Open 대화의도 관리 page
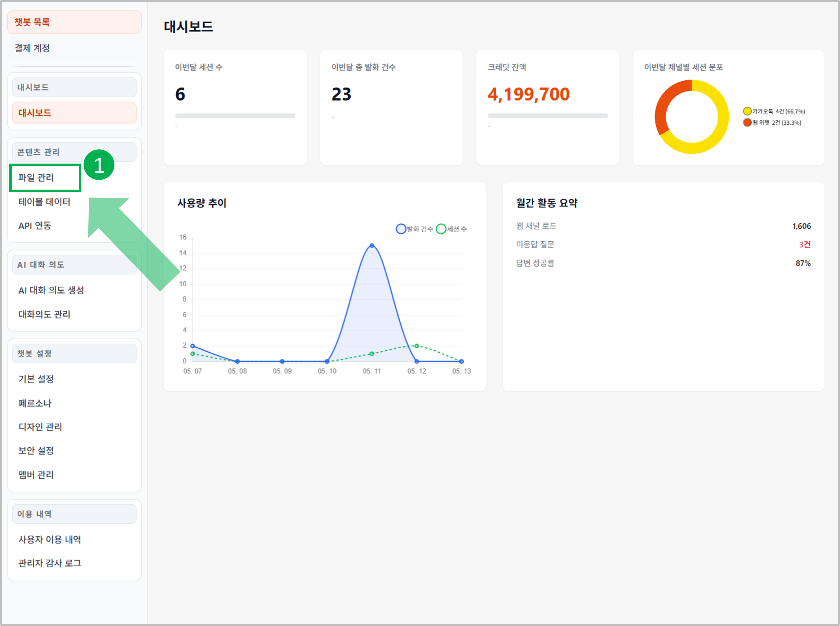 (44, 314)
